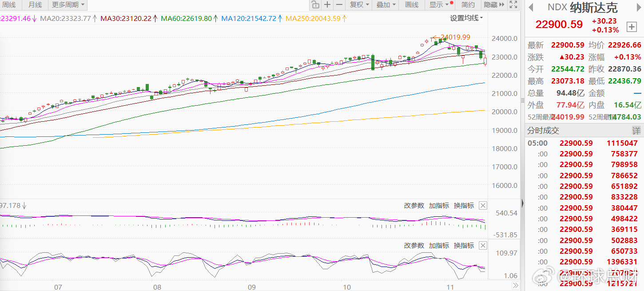
Task: Click the 11 month axis label
Action: click(x=450, y=287)
